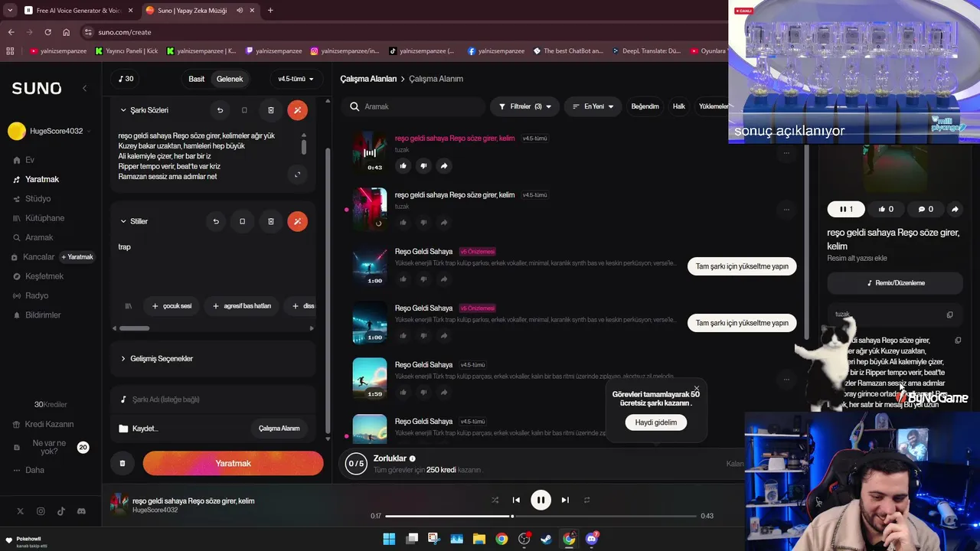Open Reşo Geldi Sahaya 1:59 thumbnail

[370, 379]
